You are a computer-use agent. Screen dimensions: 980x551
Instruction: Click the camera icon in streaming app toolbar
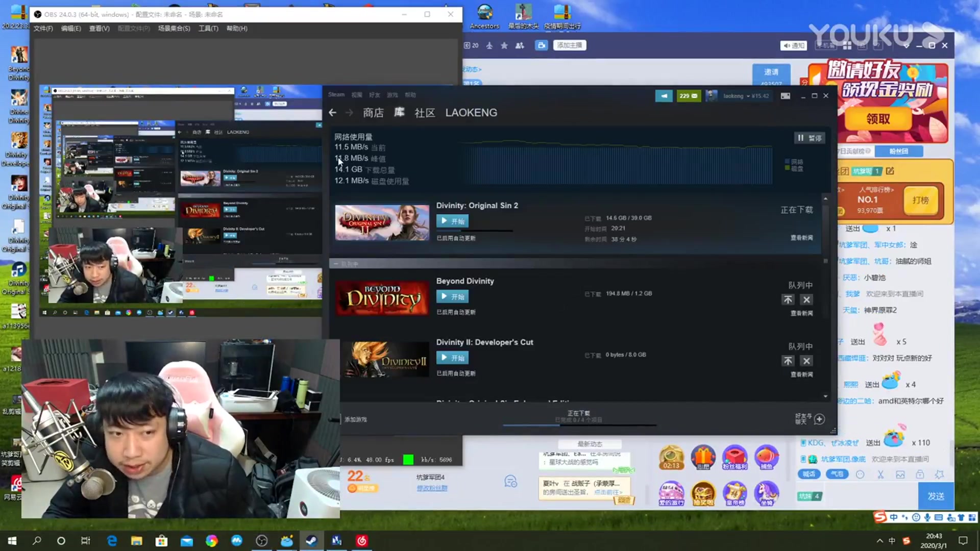[x=541, y=45]
